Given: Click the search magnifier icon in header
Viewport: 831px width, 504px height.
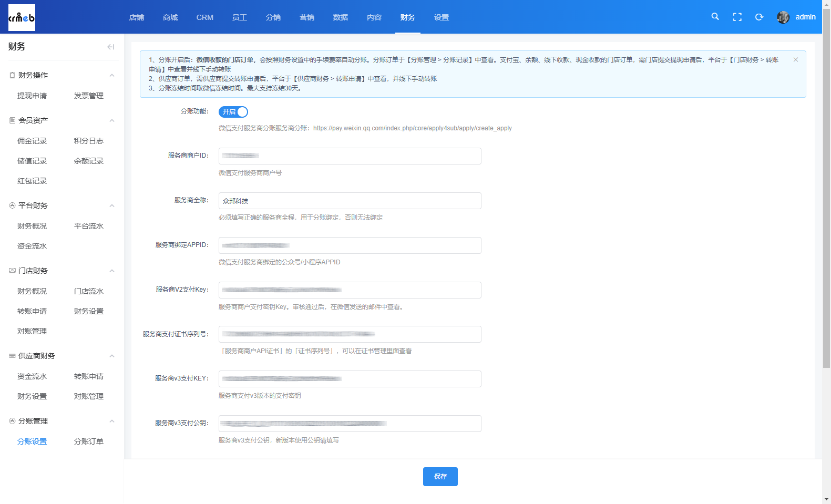Looking at the screenshot, I should click(x=715, y=17).
